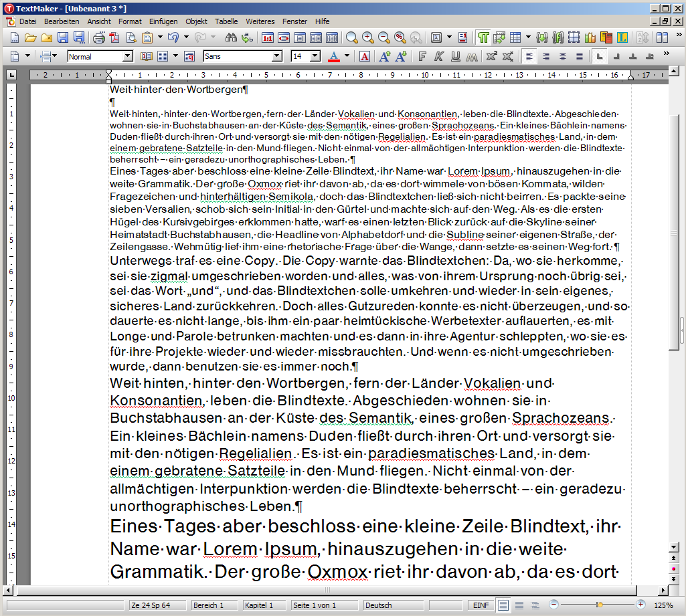Click the magnifier zoom tool icon
Screen dimensions: 686x616
coord(351,37)
